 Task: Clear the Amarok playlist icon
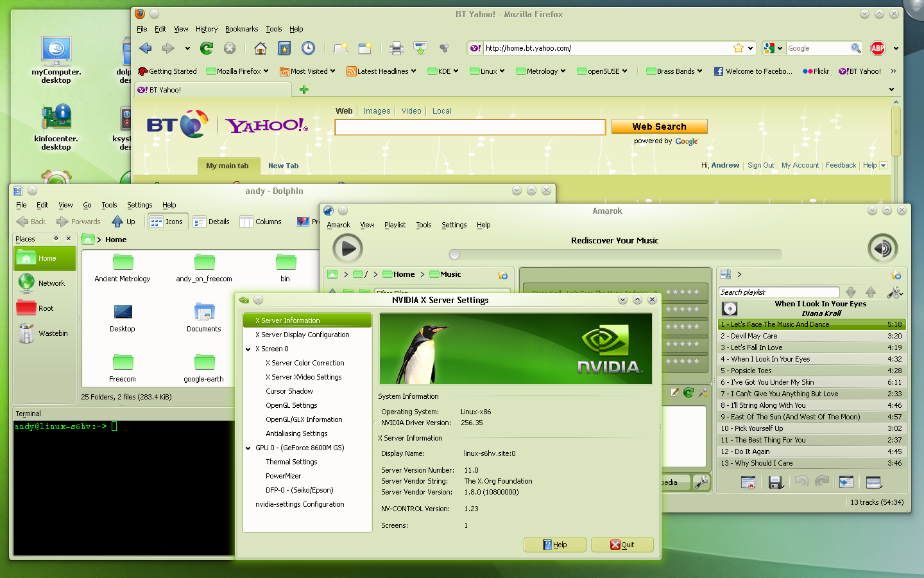748,482
